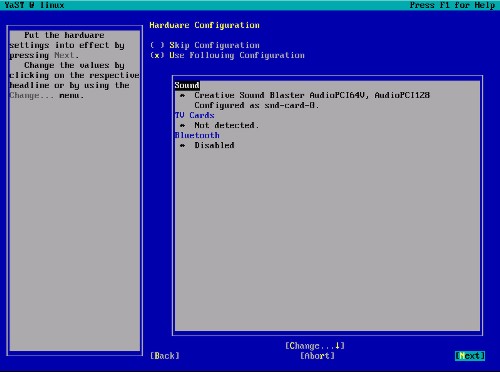The width and height of the screenshot is (500, 372).
Task: Click the bullet beside Creative Sound Blaster
Action: pos(182,95)
